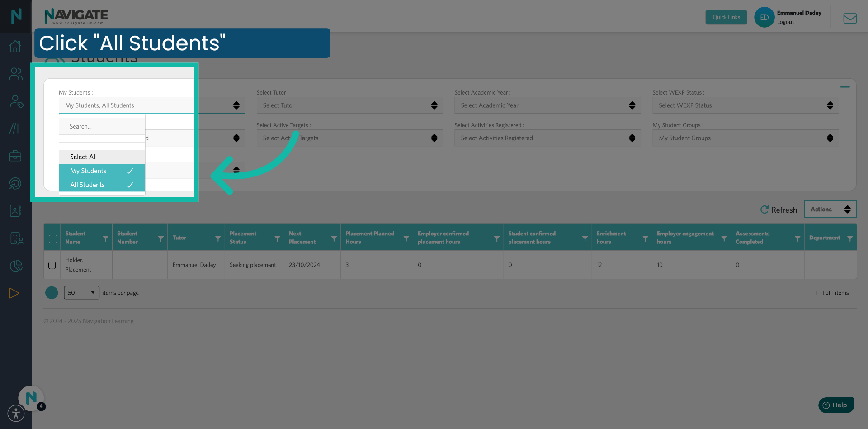Click Select All in the students dropdown

(x=83, y=157)
